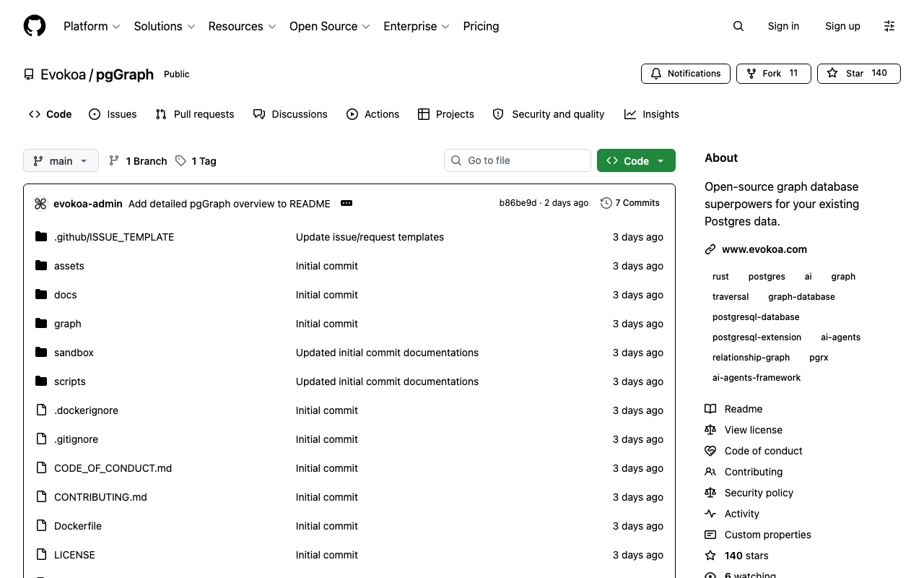The width and height of the screenshot is (924, 578).
Task: Open commit hash b86be9d
Action: [518, 203]
